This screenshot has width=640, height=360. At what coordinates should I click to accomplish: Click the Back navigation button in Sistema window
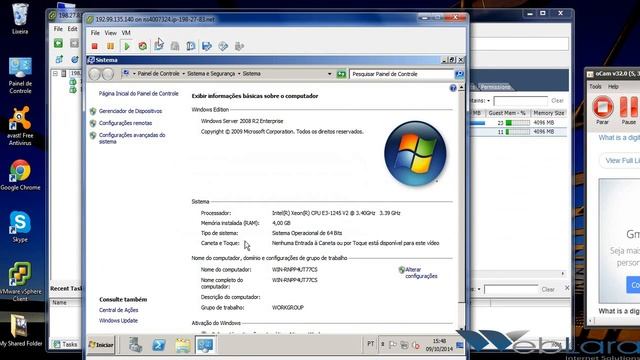(95, 74)
